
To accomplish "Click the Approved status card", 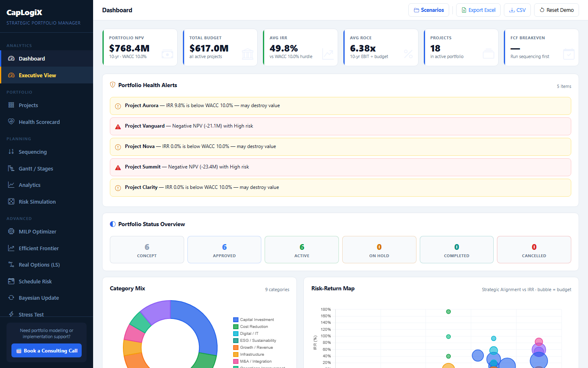I will point(224,249).
